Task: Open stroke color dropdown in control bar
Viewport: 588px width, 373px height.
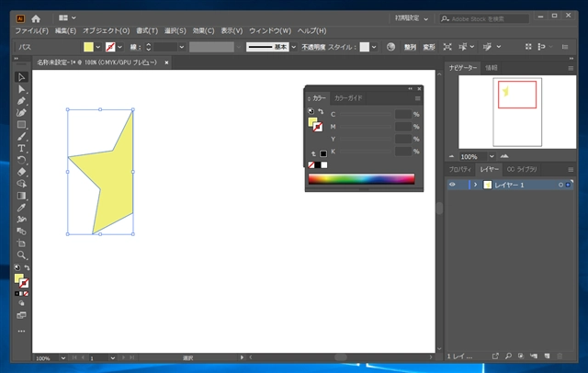Action: [x=120, y=47]
